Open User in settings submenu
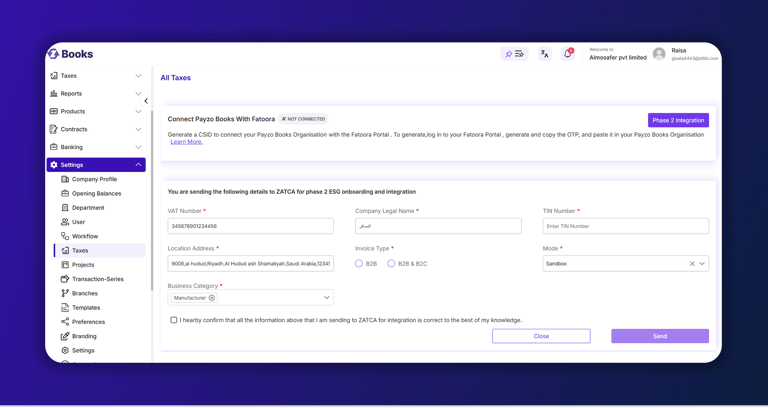 point(78,222)
